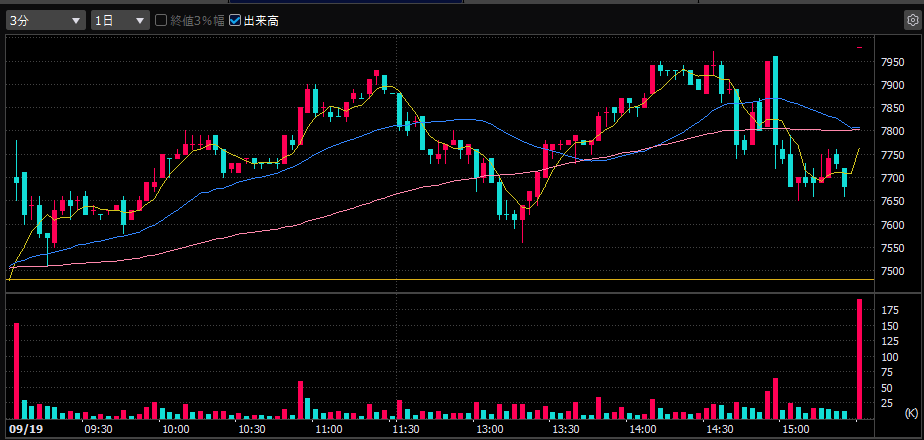Click the opening volume bar at far left
This screenshot has width=924, height=440.
click(x=16, y=370)
